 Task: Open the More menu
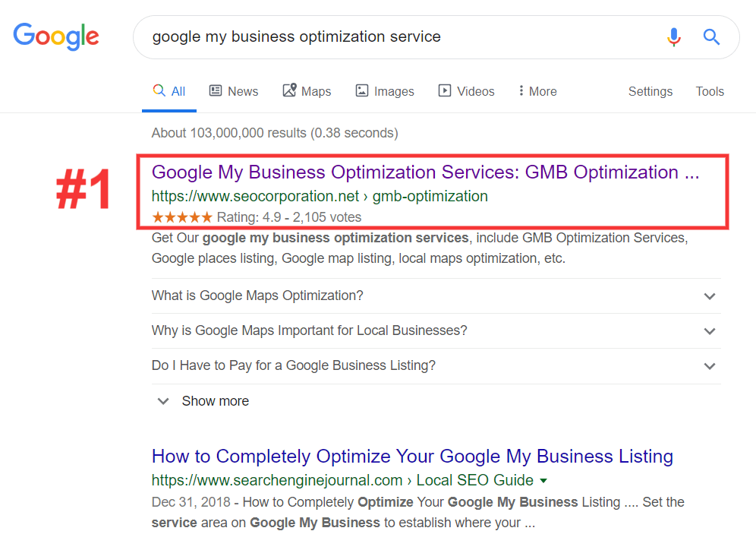click(x=537, y=91)
